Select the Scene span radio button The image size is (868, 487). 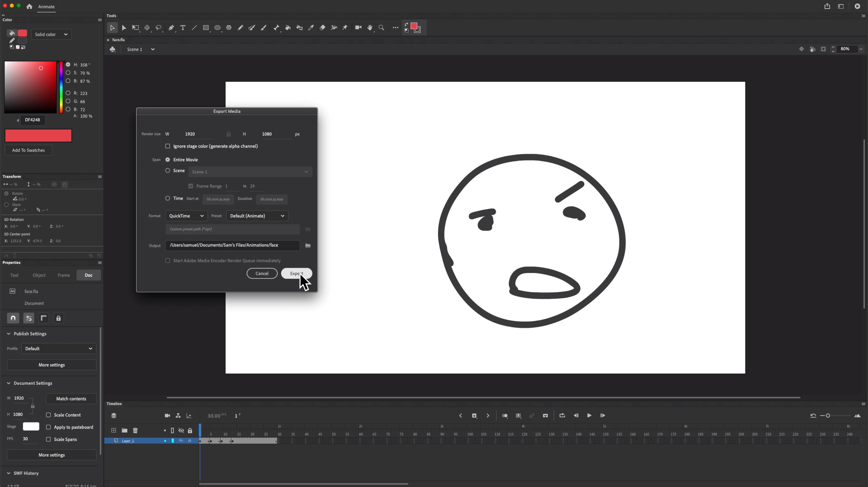[167, 171]
